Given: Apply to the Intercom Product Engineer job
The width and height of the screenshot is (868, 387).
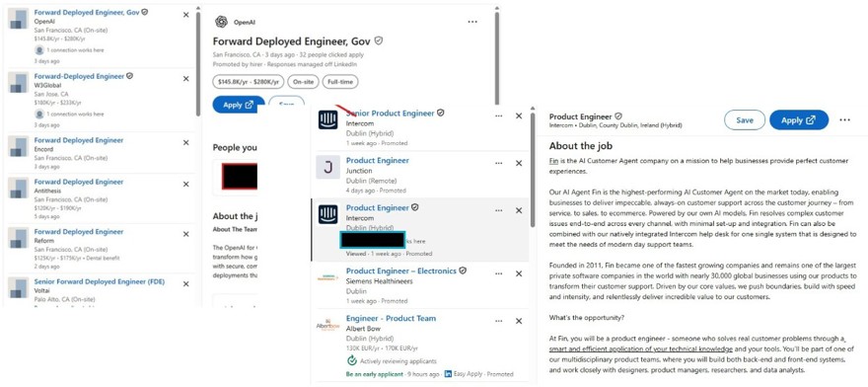Looking at the screenshot, I should coord(799,119).
